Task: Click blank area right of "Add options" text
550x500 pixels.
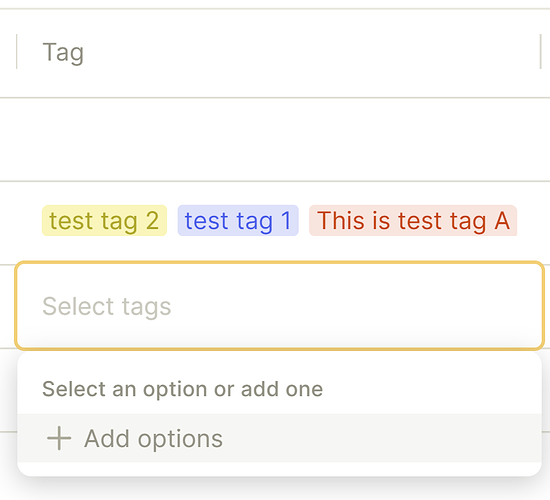Action: pos(381,438)
